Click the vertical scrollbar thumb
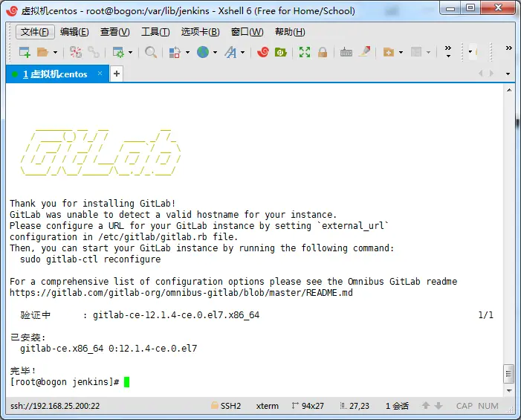 [x=509, y=374]
